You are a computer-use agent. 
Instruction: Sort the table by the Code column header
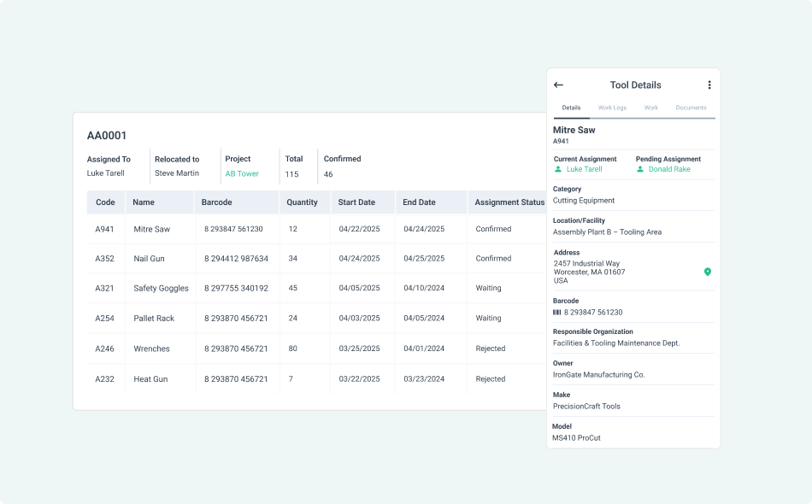(x=105, y=202)
